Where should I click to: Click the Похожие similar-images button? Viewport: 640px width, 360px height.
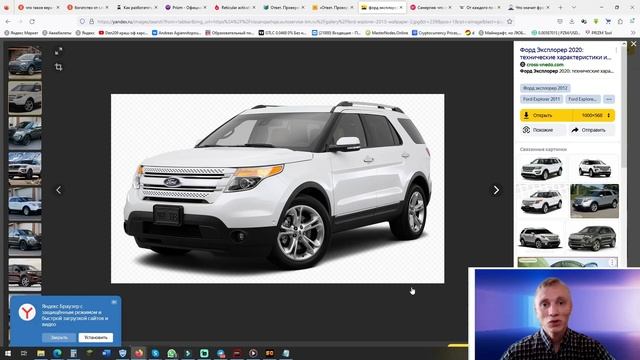543,130
